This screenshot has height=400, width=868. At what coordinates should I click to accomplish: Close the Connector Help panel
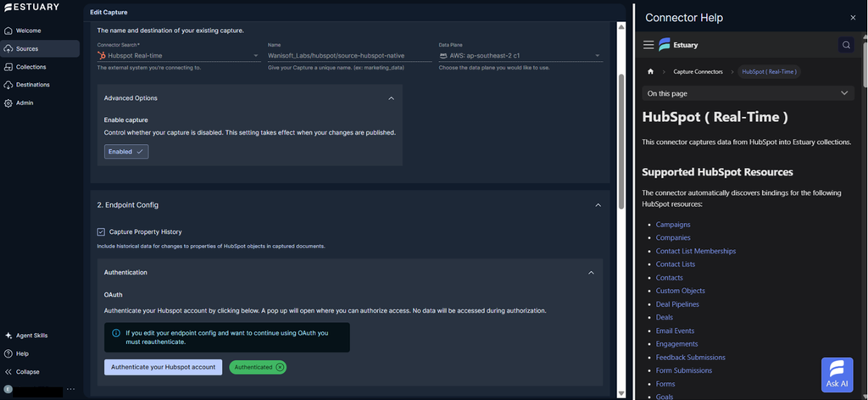point(853,18)
